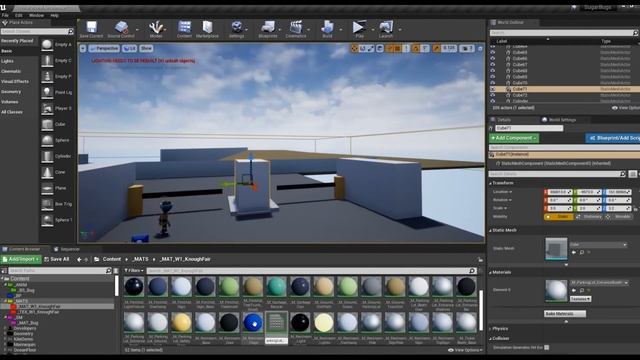Open the Filters dropdown in Content Browser
The height and width of the screenshot is (360, 640).
(x=134, y=271)
